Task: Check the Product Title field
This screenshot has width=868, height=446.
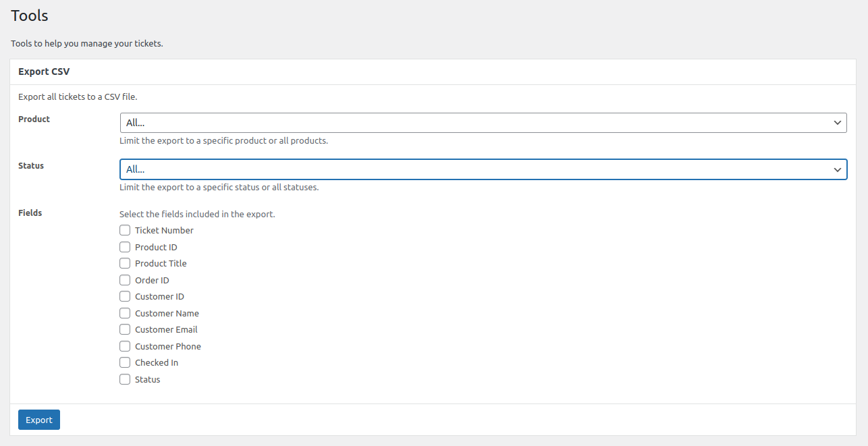Action: tap(125, 263)
